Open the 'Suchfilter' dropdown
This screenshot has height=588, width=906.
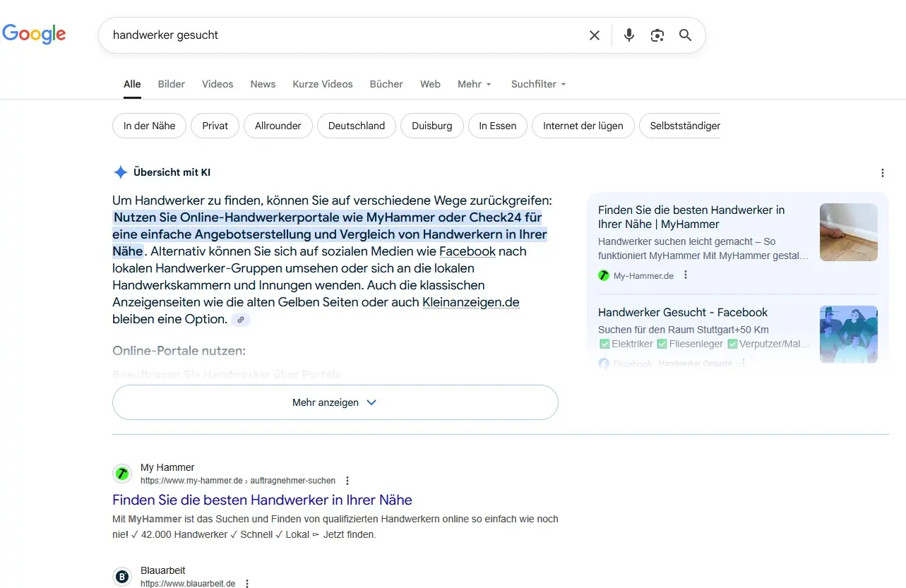(x=537, y=84)
